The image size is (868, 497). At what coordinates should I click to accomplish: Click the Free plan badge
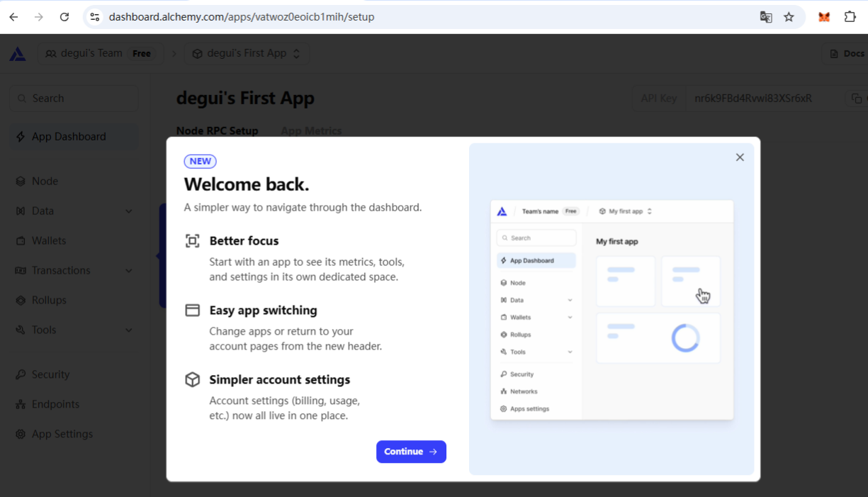coord(142,54)
